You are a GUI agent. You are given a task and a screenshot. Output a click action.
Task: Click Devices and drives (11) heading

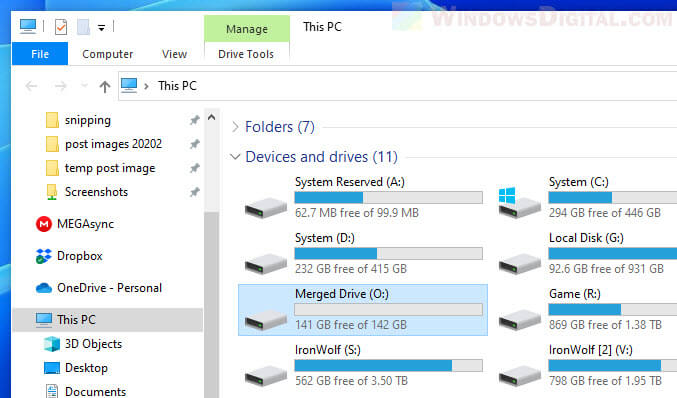point(322,157)
